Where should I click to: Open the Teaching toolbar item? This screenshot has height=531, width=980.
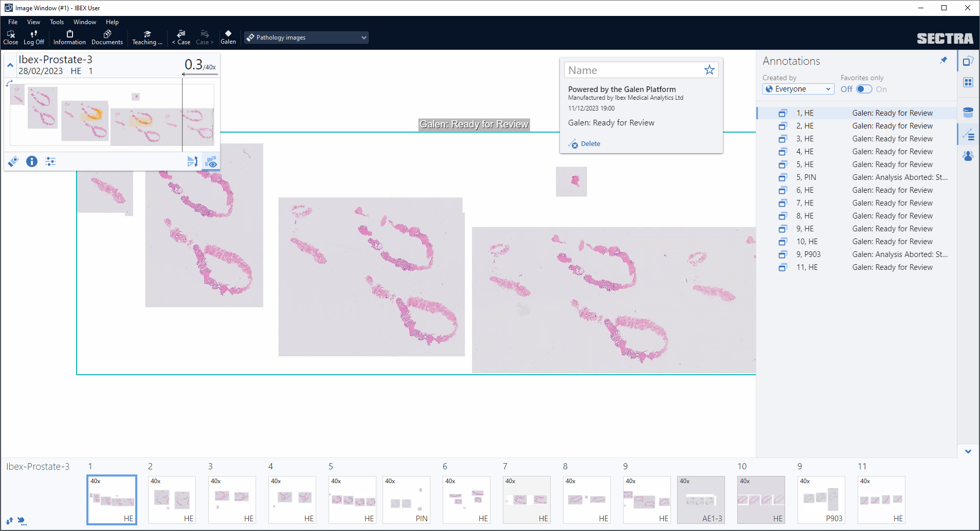coord(147,37)
